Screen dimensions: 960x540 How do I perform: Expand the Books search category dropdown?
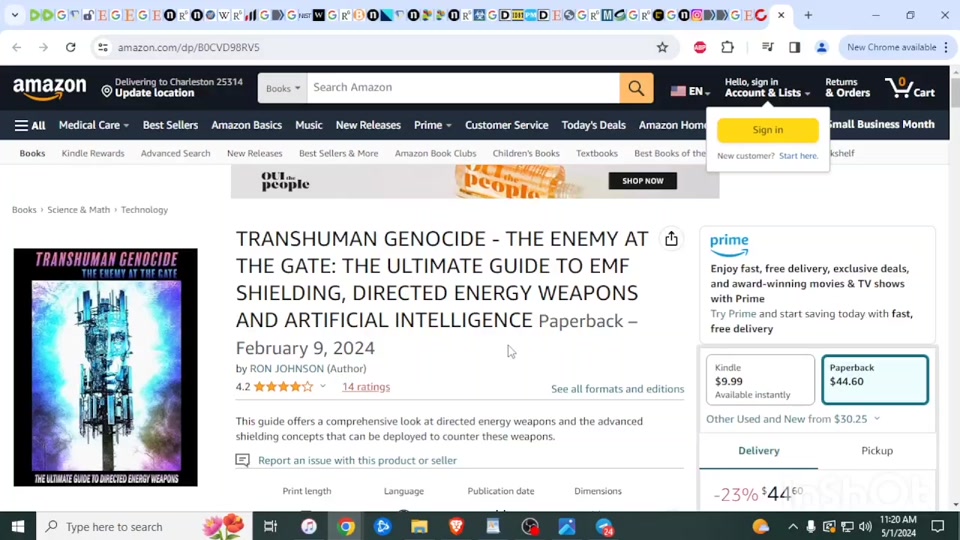tap(283, 88)
